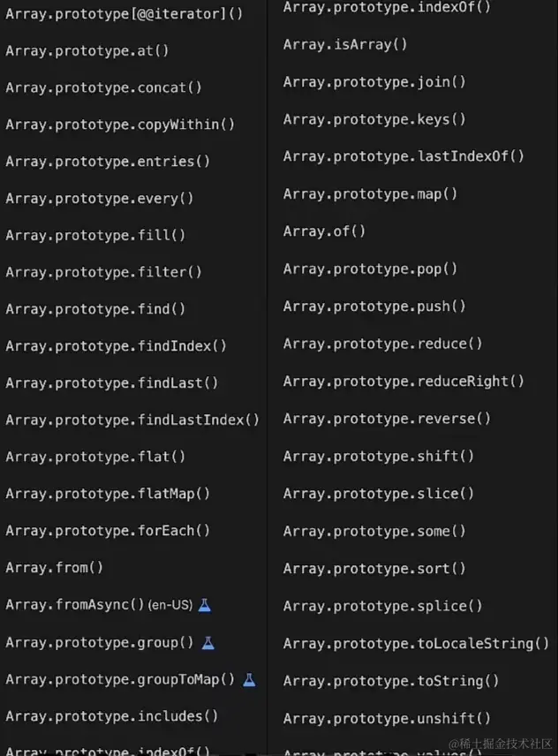Click the experimental flask icon beside Array.fromAsync()
Image resolution: width=558 pixels, height=756 pixels.
tap(205, 605)
